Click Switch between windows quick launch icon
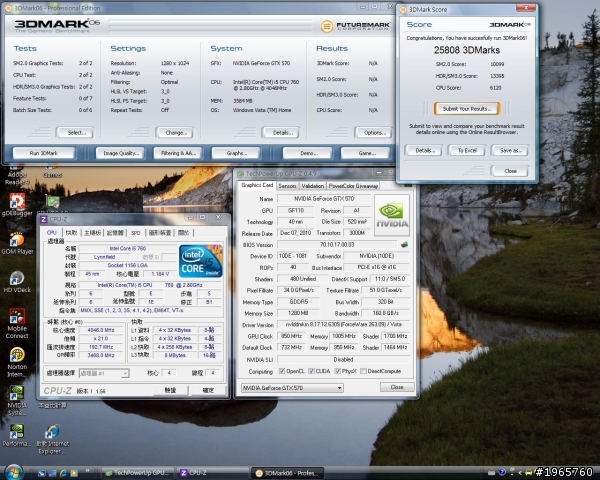Screen dimensions: 600x480 52,473
